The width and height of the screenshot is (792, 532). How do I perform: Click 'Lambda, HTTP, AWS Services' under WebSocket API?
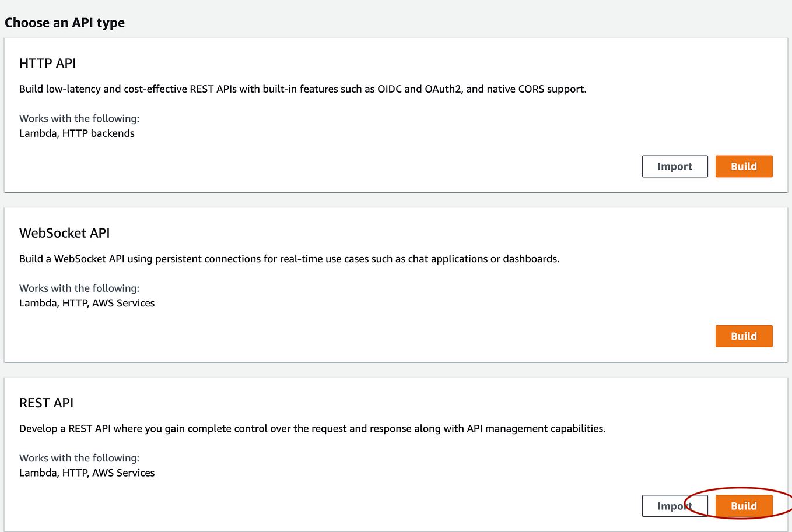(x=87, y=302)
